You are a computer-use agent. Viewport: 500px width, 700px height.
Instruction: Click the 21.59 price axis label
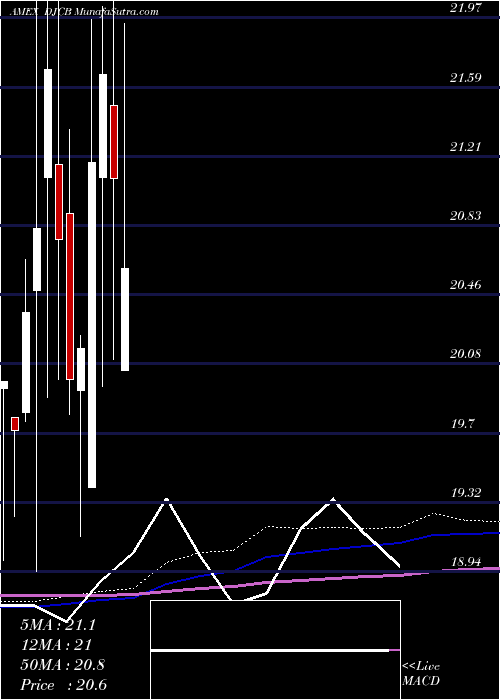465,78
